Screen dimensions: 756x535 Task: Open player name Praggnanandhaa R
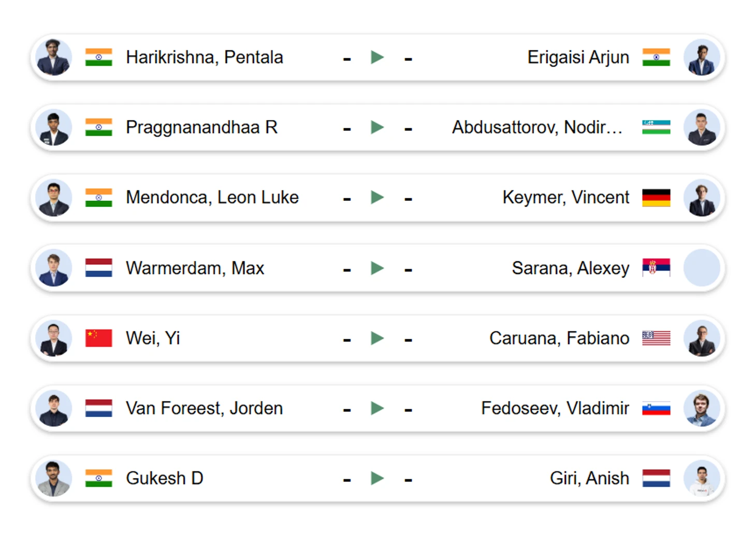(x=201, y=127)
